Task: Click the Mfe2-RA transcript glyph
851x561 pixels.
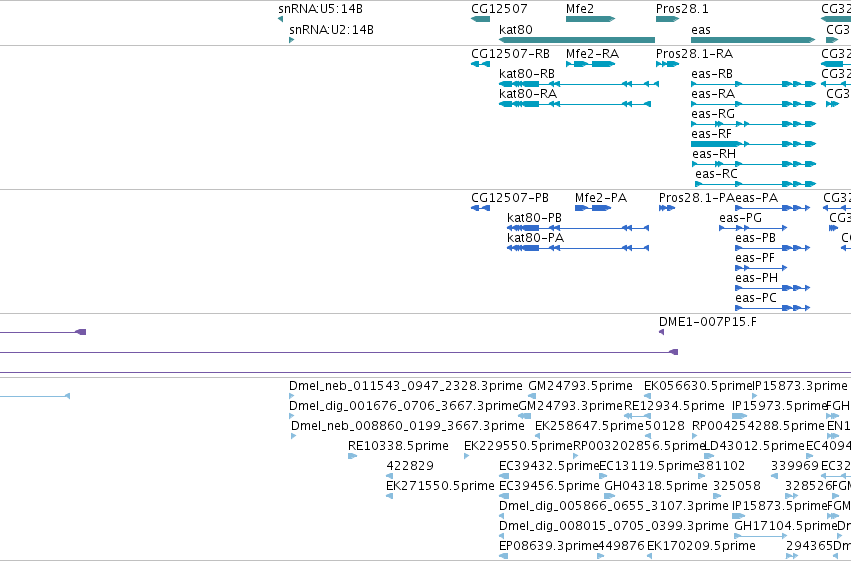Action: 590,64
